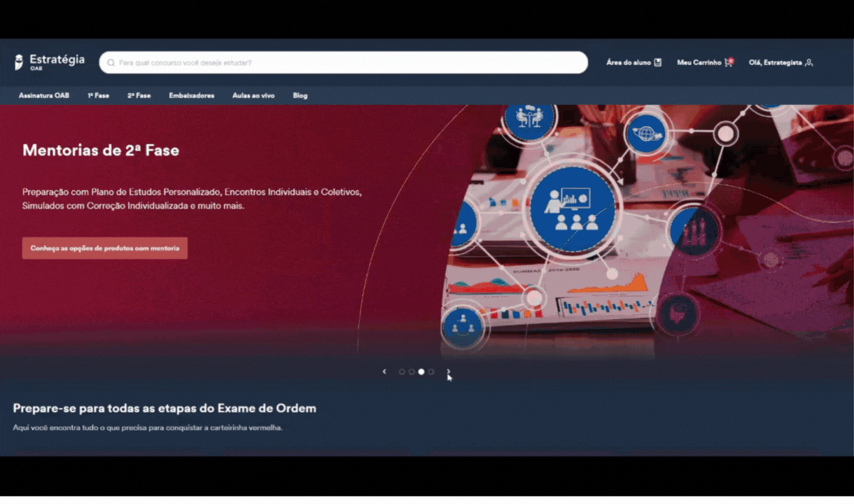Click the Área do aluno book icon
Viewport: 854px width, 504px height.
click(x=657, y=62)
